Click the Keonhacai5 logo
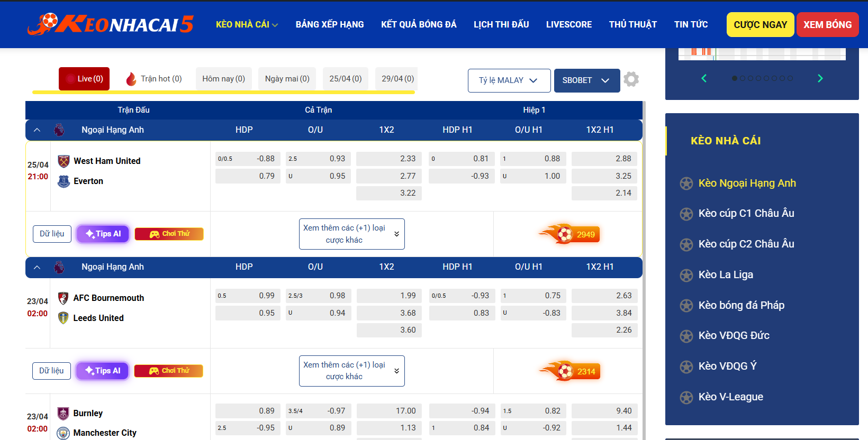 [111, 24]
